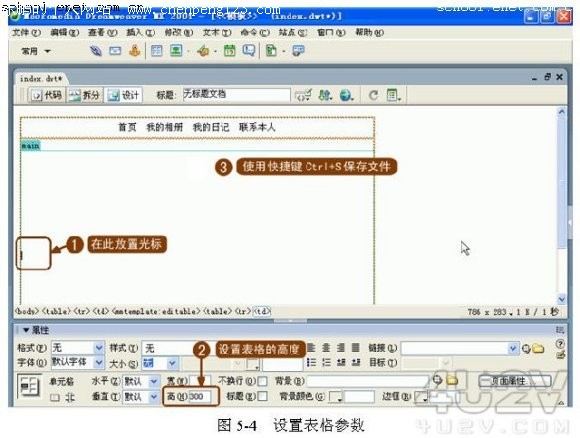Open view options menu icon
Viewport: 580px width, 438px height.
(x=394, y=95)
